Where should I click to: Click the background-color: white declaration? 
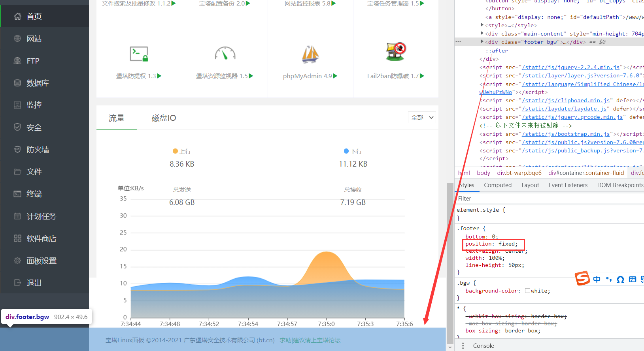click(x=508, y=291)
